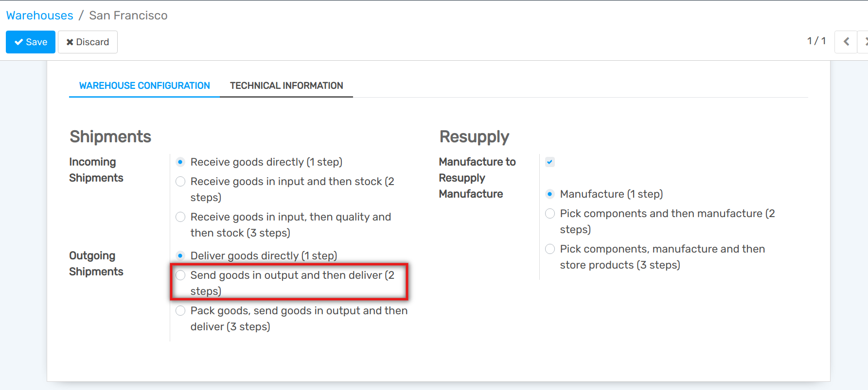
Task: Select the Warehouse Configuration tab
Action: (144, 86)
